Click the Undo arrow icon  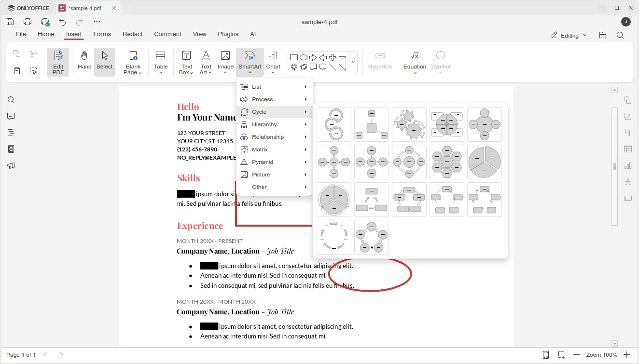(x=62, y=22)
